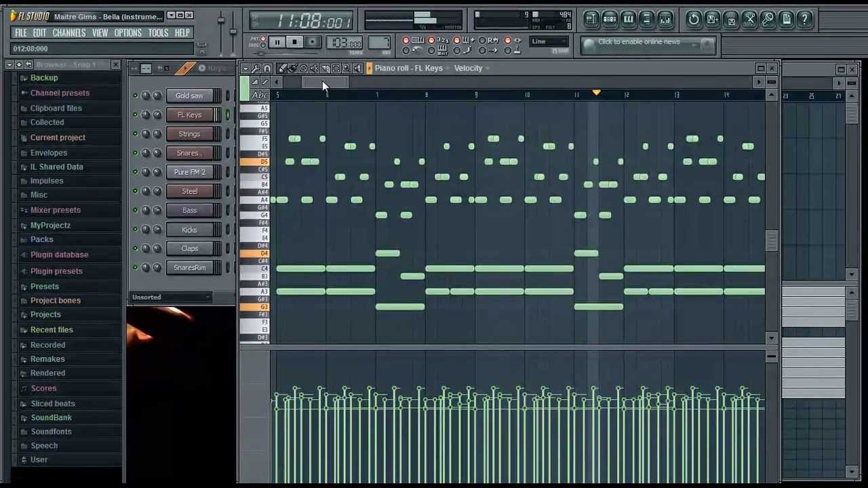Open the Unsorted channel filter dropdown
This screenshot has width=868, height=488.
click(x=171, y=297)
